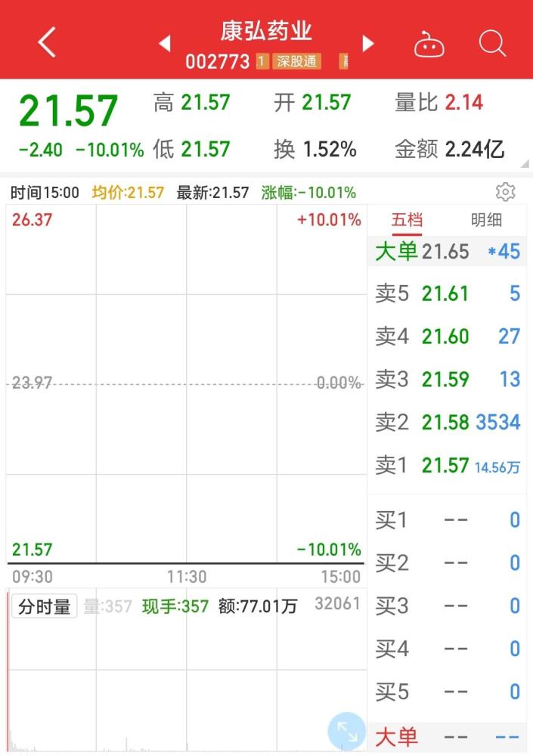The width and height of the screenshot is (533, 756).
Task: Switch to next stock with right triangle
Action: 368,43
